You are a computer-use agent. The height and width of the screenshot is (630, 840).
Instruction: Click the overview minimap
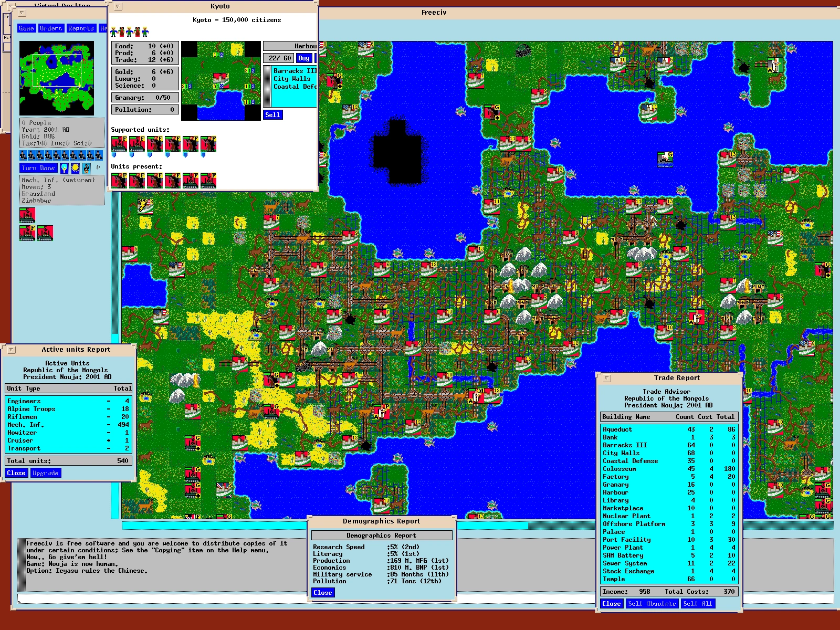coord(57,78)
